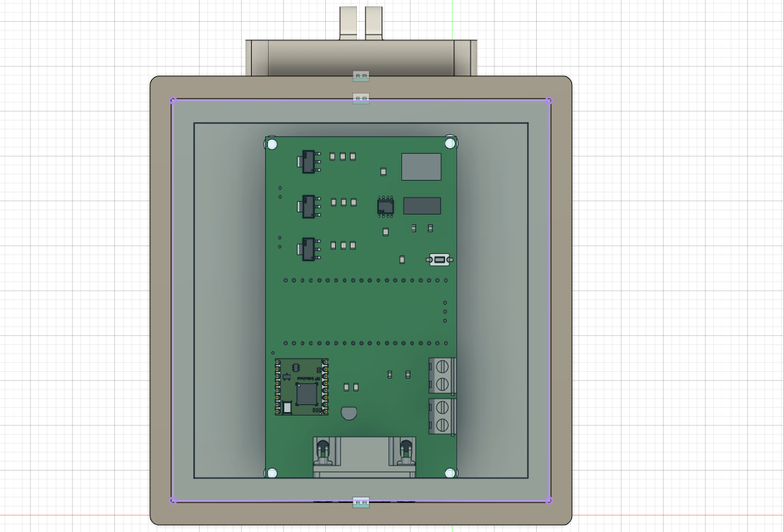Select the large light-gray rectangular component on the PCB
783x532 pixels.
pyautogui.click(x=421, y=167)
